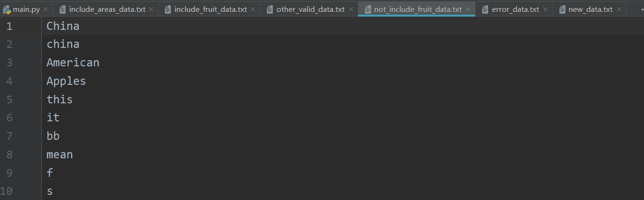Viewport: 644px width, 200px height.
Task: Open the include_fruit_data.txt tab
Action: [x=210, y=9]
